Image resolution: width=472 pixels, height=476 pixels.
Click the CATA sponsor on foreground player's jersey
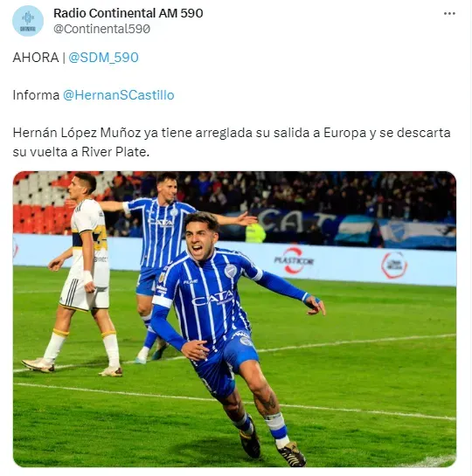pyautogui.click(x=212, y=298)
